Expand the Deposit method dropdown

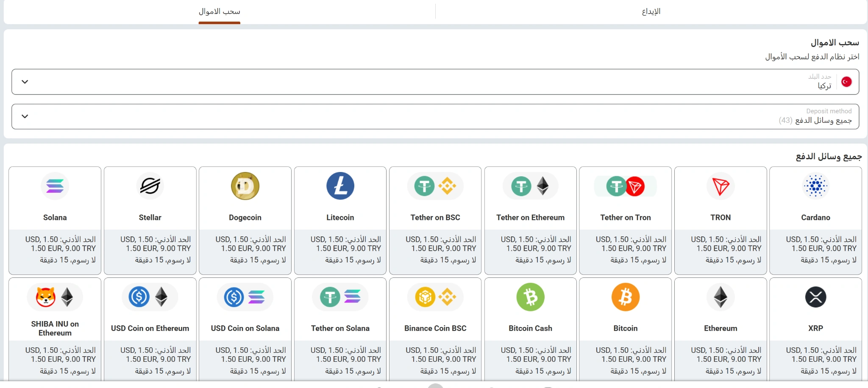(435, 116)
